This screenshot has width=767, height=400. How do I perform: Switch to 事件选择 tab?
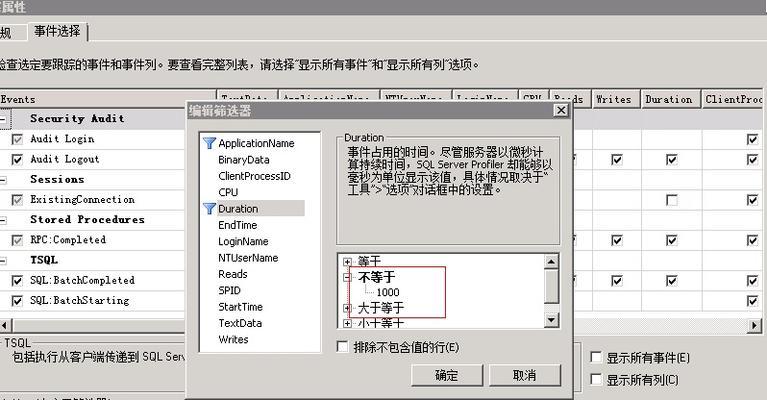pos(57,31)
